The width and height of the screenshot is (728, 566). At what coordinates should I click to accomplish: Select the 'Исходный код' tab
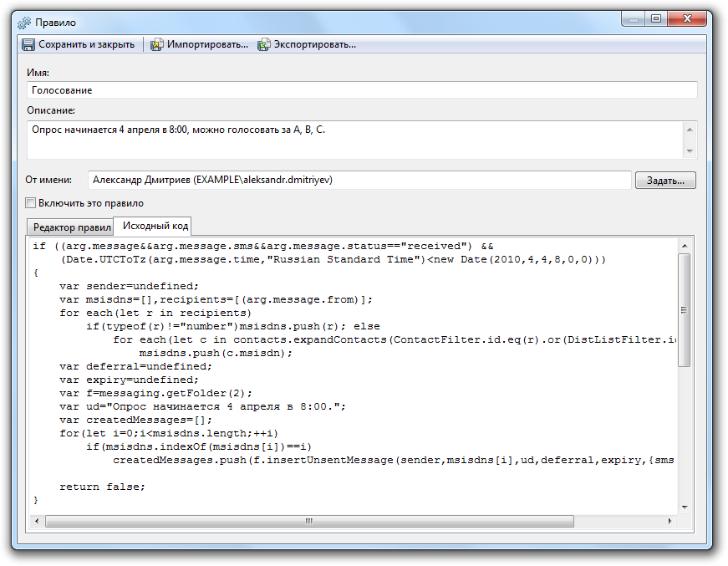155,226
